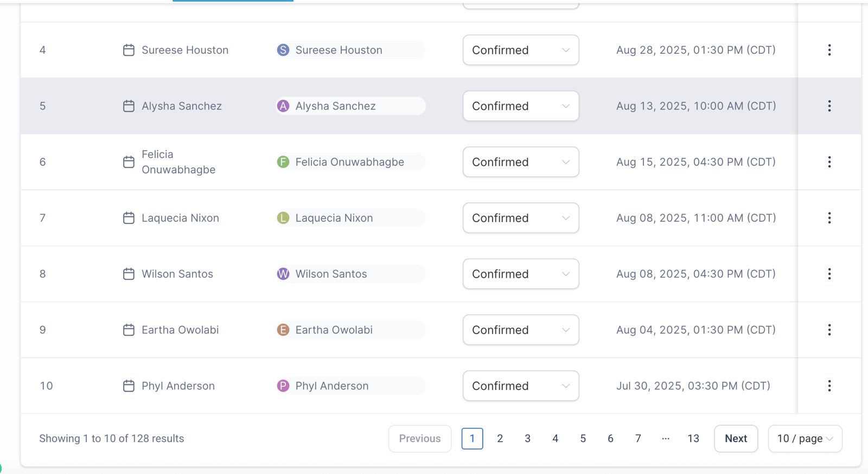Image resolution: width=868 pixels, height=474 pixels.
Task: Change the 10 / page size selector
Action: [805, 438]
